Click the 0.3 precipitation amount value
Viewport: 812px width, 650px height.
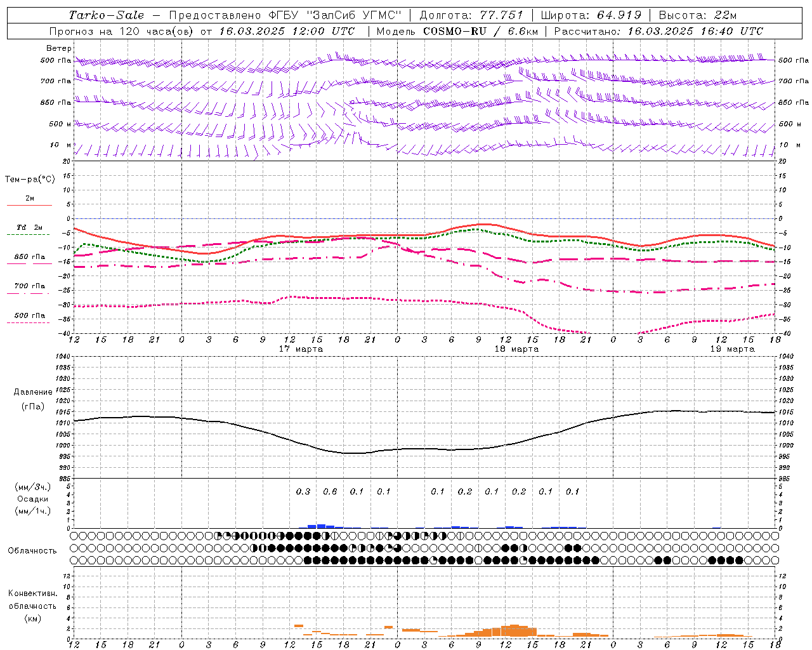pyautogui.click(x=303, y=491)
